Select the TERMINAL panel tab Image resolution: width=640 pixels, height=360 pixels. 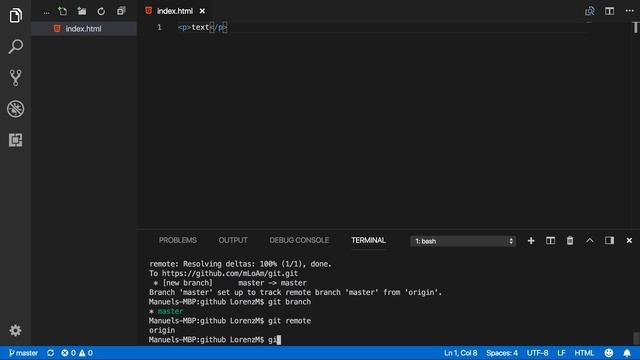(x=369, y=240)
